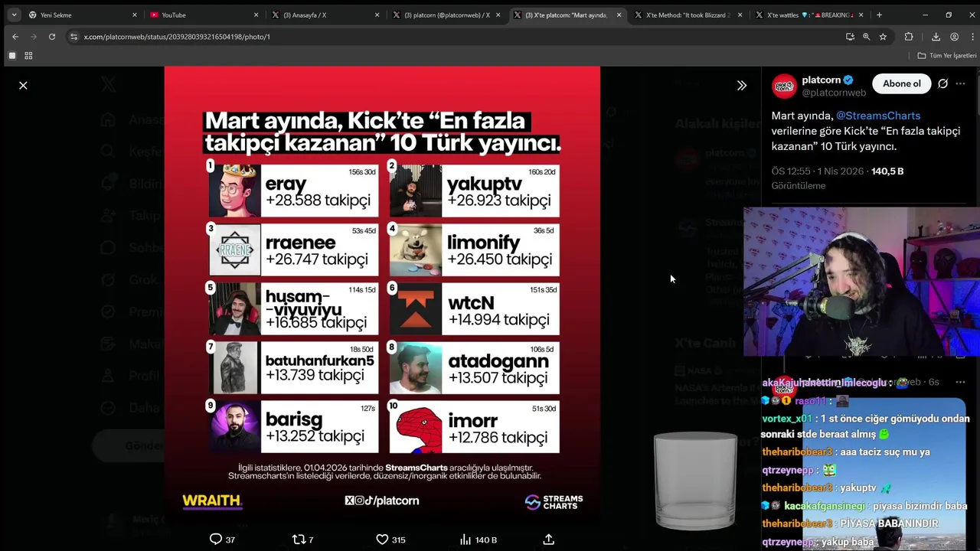Open the reply comments icon showing 37
Image resolution: width=980 pixels, height=551 pixels.
tap(222, 540)
